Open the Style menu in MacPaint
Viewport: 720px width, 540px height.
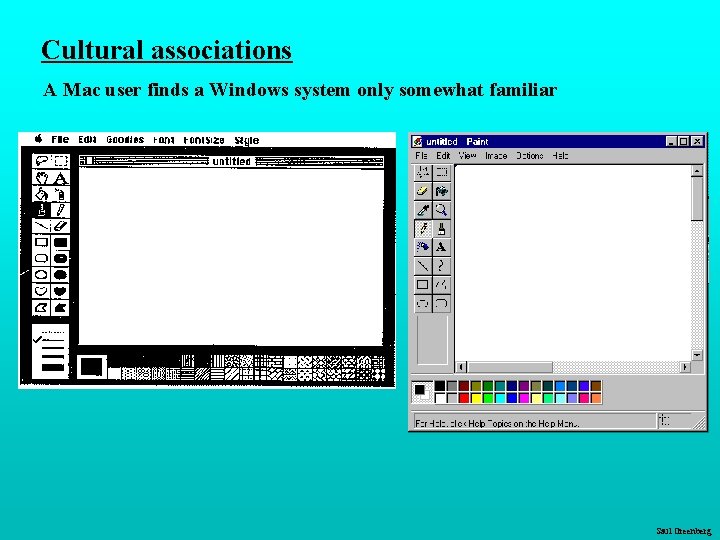[247, 141]
